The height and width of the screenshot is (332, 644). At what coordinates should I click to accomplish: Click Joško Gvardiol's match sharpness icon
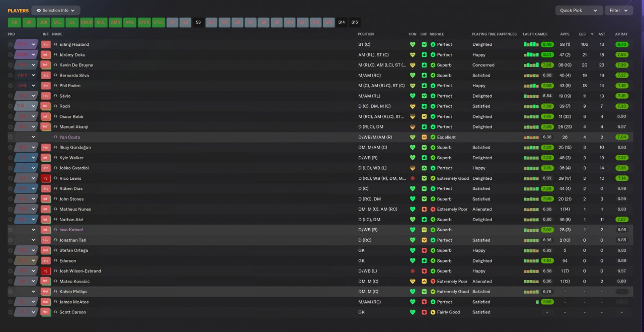click(x=424, y=168)
